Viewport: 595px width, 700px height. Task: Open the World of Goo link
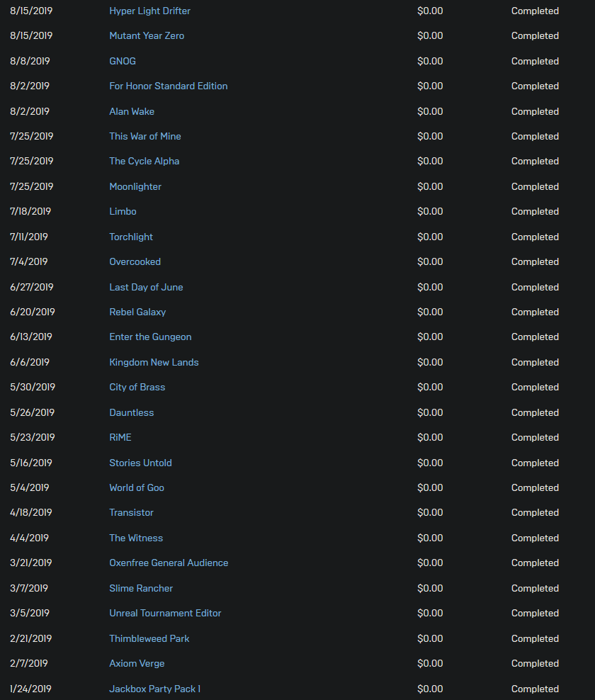[137, 488]
